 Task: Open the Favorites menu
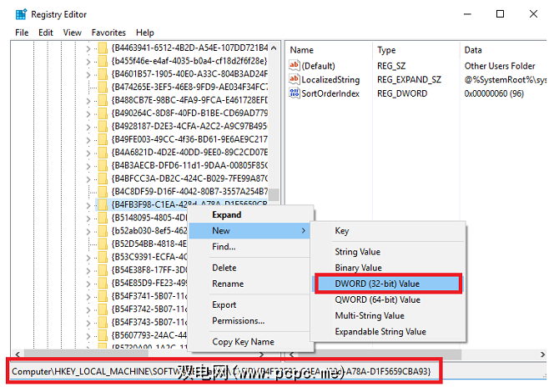point(108,33)
